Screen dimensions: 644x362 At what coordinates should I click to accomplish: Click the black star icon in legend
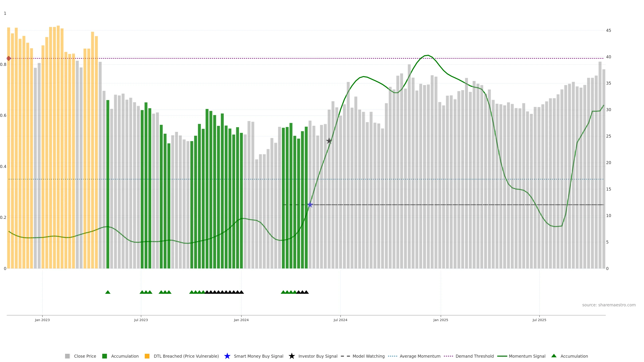291,356
